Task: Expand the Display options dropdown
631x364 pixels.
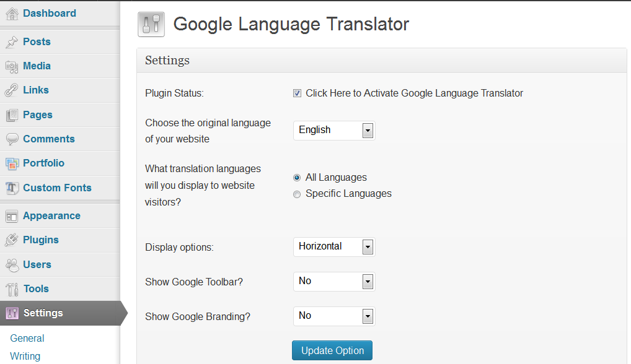Action: pos(333,247)
